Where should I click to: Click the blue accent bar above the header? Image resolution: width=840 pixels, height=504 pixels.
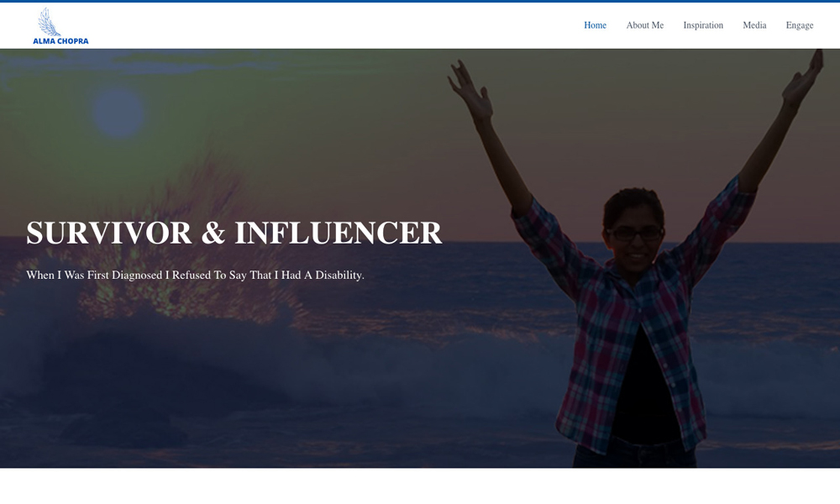coord(420,1)
